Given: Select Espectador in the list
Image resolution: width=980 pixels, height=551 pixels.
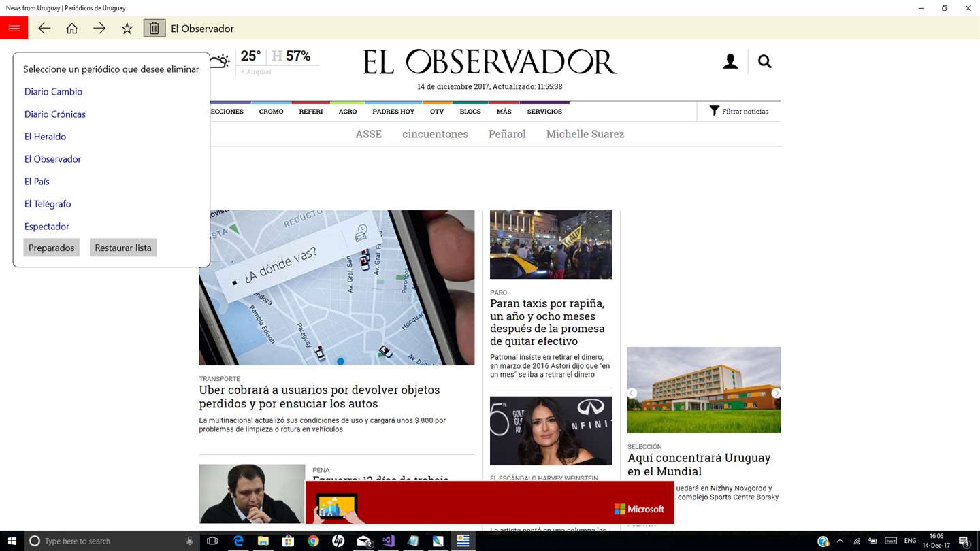Looking at the screenshot, I should [47, 226].
